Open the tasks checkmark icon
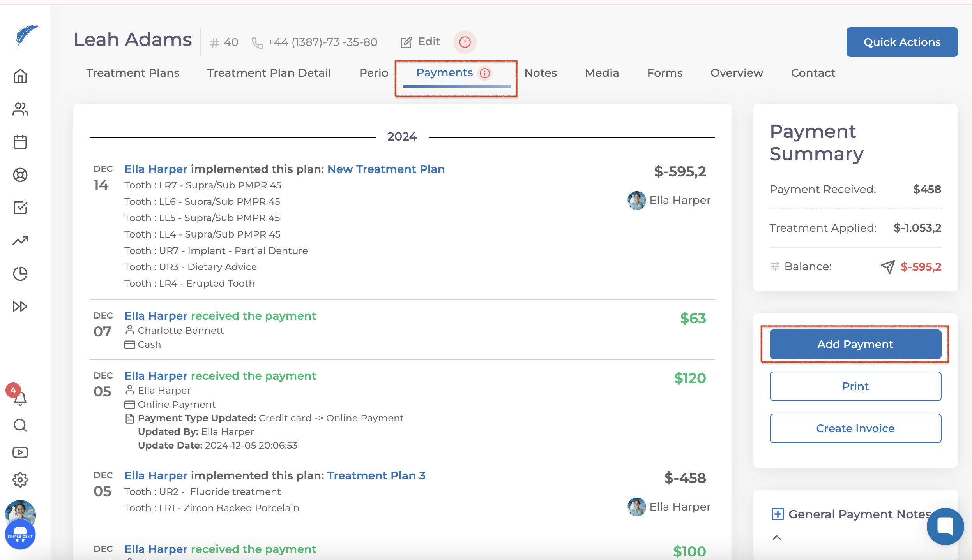The height and width of the screenshot is (560, 972). (x=20, y=208)
